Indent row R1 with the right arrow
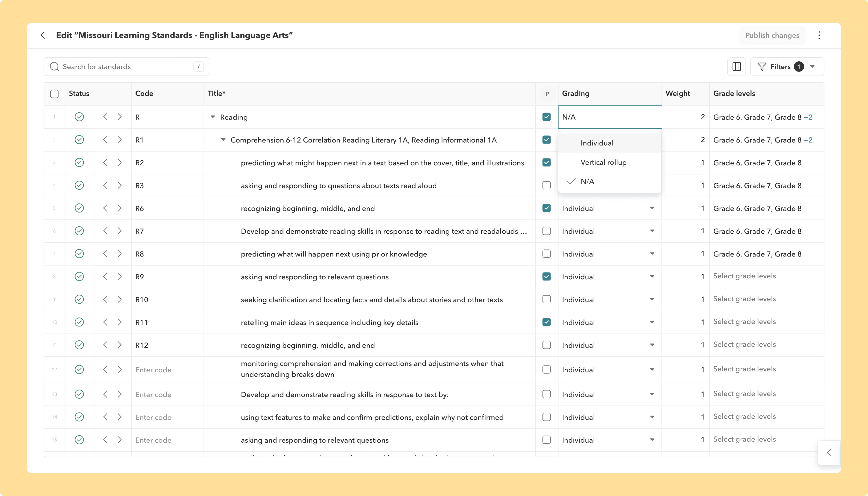This screenshot has height=496, width=868. 120,140
